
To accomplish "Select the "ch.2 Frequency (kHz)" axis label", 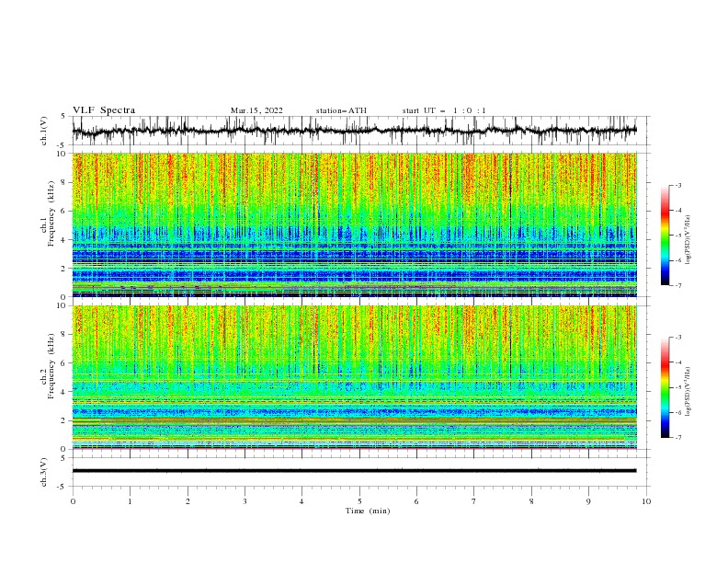I will 48,366.
